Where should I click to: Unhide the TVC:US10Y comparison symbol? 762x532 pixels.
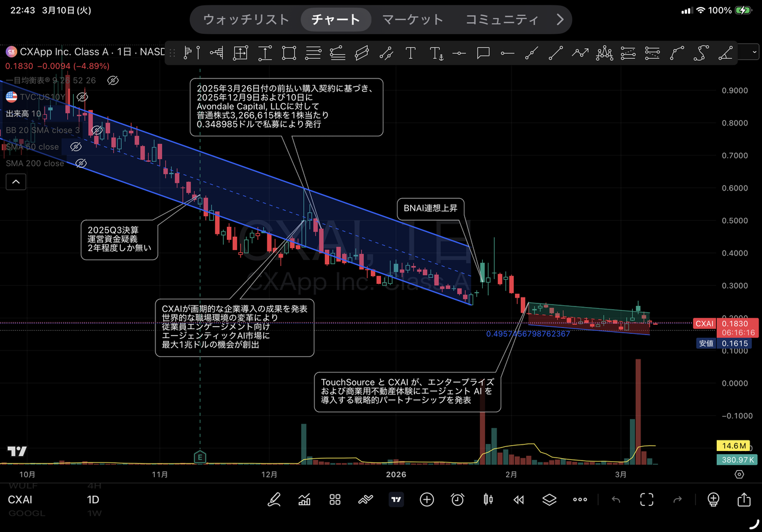[x=83, y=96]
